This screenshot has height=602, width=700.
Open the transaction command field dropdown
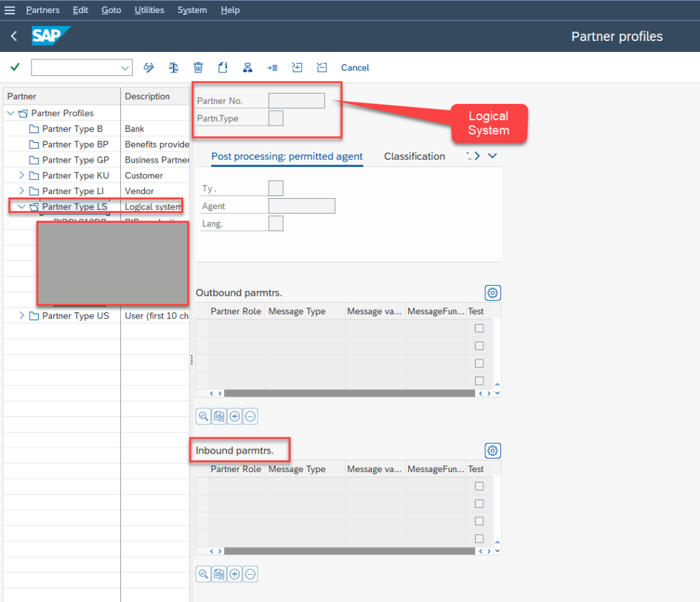click(x=125, y=68)
